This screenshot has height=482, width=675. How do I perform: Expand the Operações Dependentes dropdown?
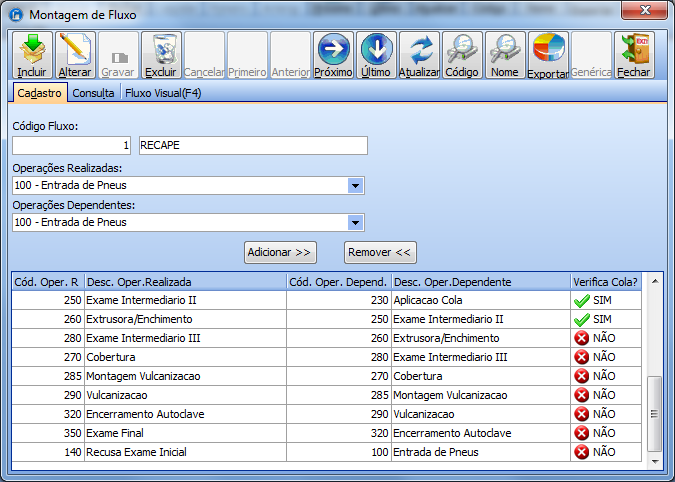click(x=355, y=222)
